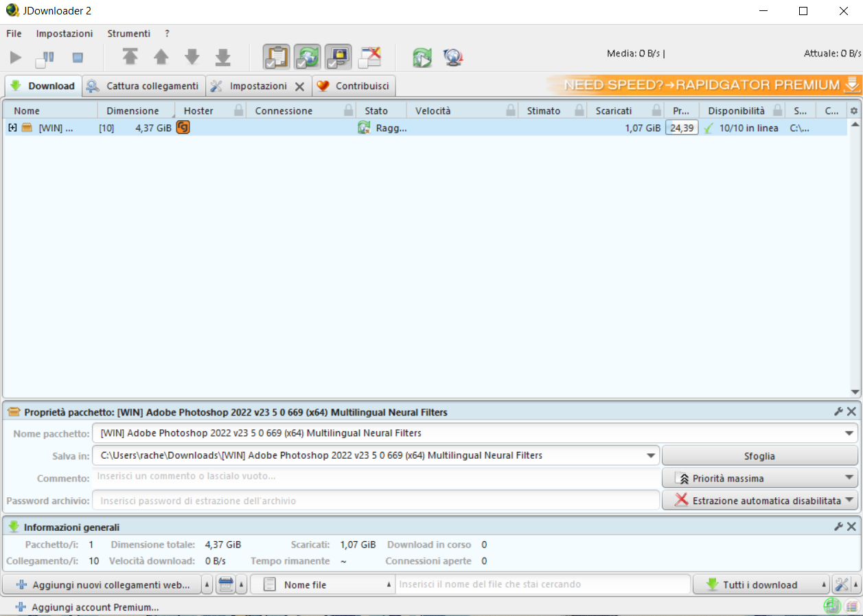Move selection to top of the list

pos(130,58)
